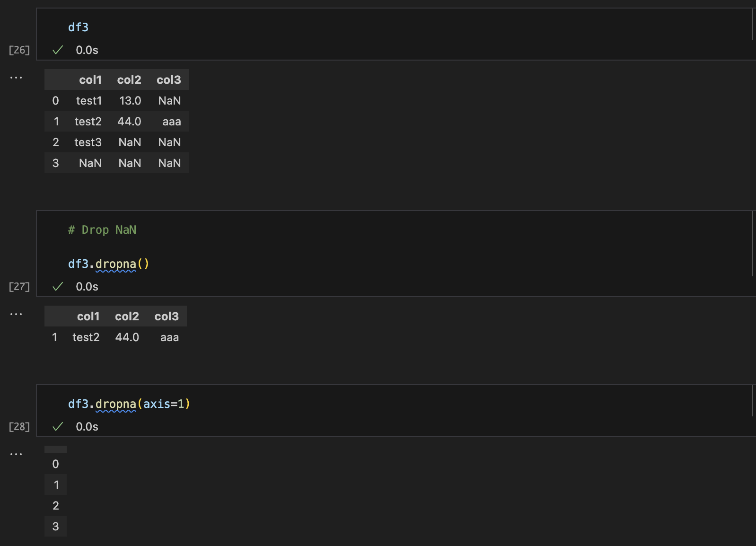
Task: Click the '# Drop NaN' comment line
Action: 102,230
